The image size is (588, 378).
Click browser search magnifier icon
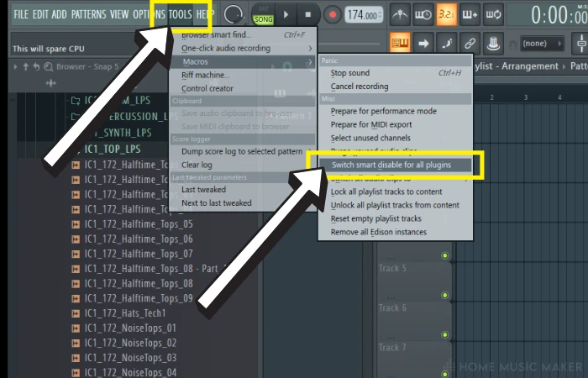pyautogui.click(x=48, y=66)
